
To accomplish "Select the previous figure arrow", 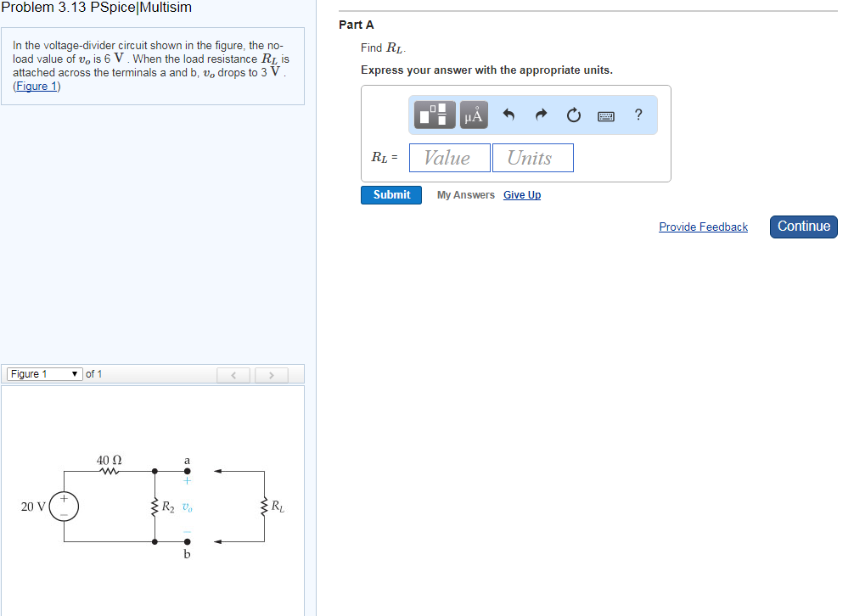I will 233,373.
